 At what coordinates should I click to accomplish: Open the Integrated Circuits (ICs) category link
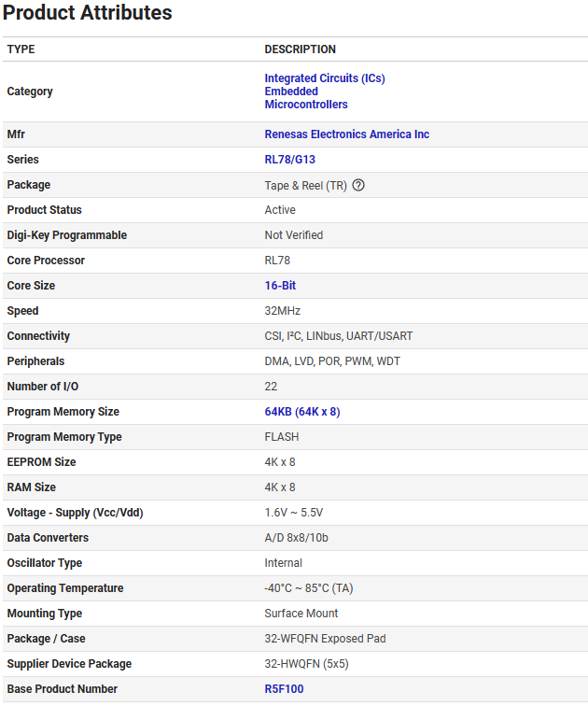pyautogui.click(x=324, y=78)
